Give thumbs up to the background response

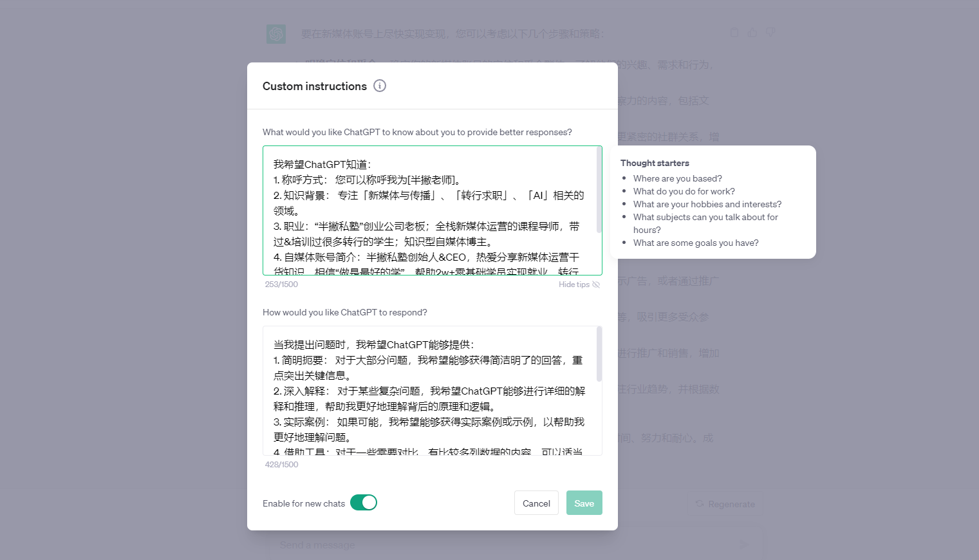[x=752, y=33]
